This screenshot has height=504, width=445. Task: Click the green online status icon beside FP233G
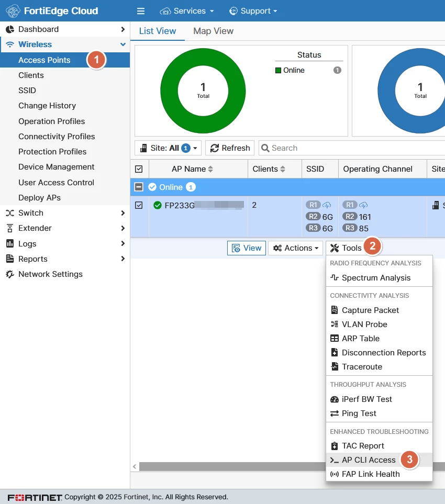click(x=158, y=205)
